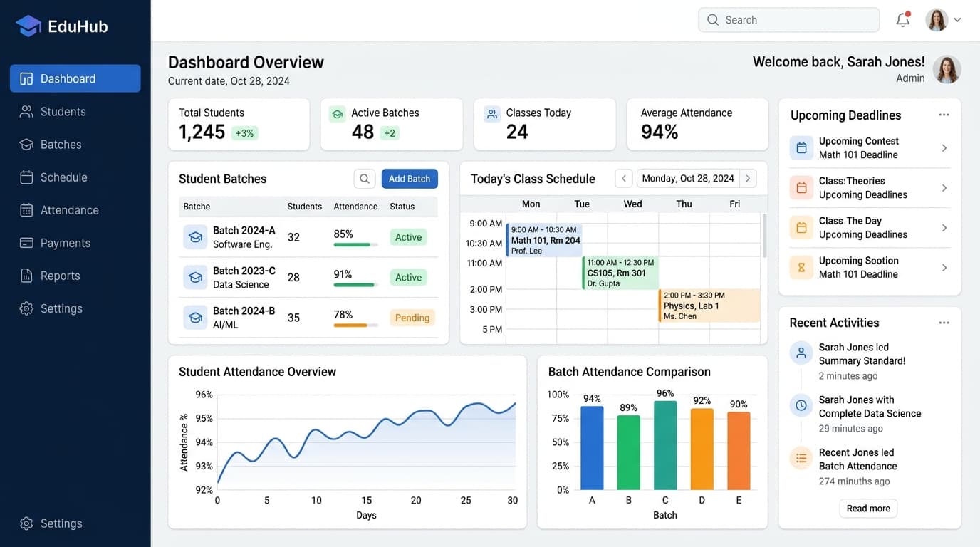
Task: Open the Batches sidebar item
Action: pos(75,145)
